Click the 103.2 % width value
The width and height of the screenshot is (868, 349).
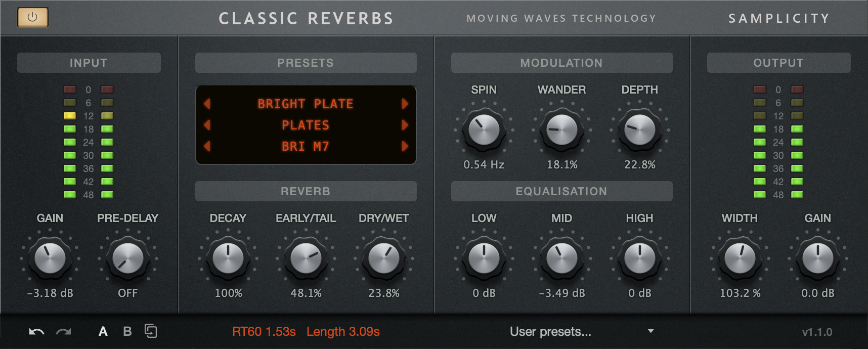click(x=740, y=293)
